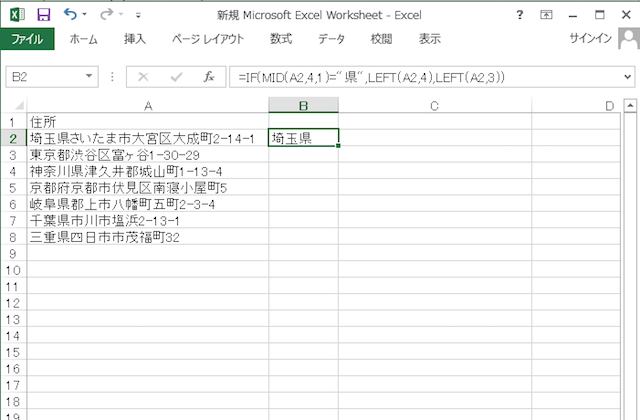Expand the formula bar with chevron
Image resolution: width=640 pixels, height=420 pixels.
pyautogui.click(x=628, y=77)
